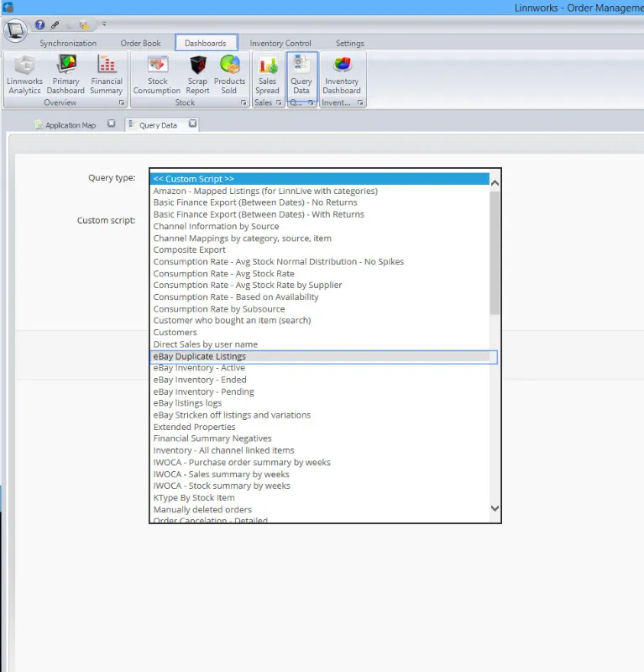Choose 'eBay Inventory - Active'
Screen dimensions: 644x672
coord(320,368)
